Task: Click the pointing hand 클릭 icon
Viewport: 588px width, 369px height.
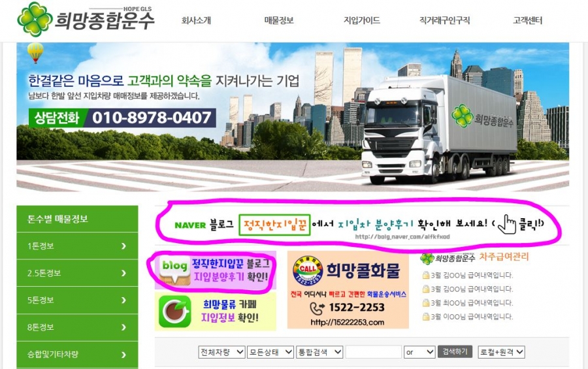Action: point(506,224)
